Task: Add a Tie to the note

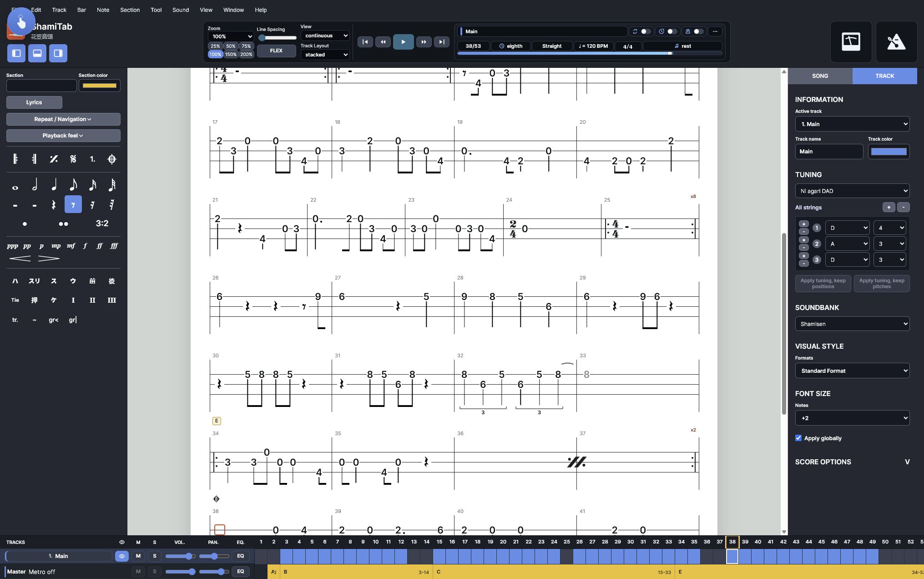Action: [15, 300]
